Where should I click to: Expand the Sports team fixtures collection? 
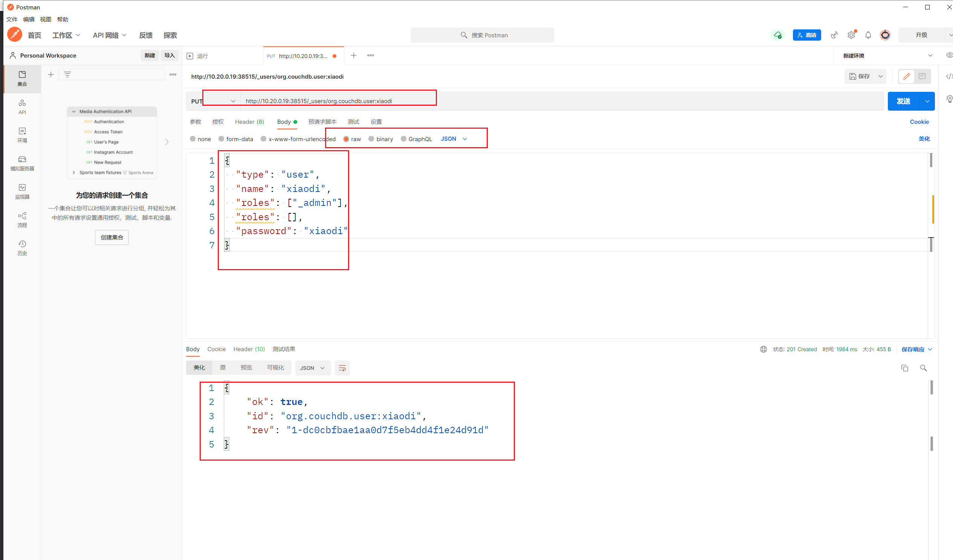tap(74, 173)
